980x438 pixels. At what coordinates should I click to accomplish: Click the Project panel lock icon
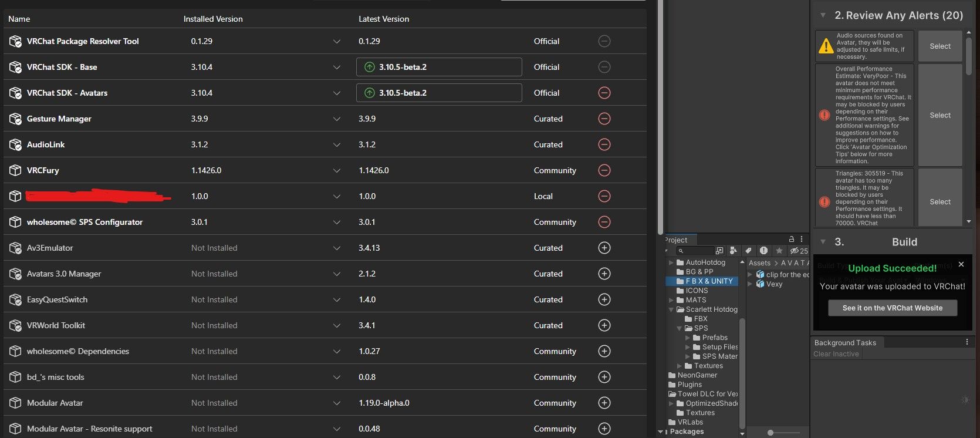pyautogui.click(x=792, y=240)
